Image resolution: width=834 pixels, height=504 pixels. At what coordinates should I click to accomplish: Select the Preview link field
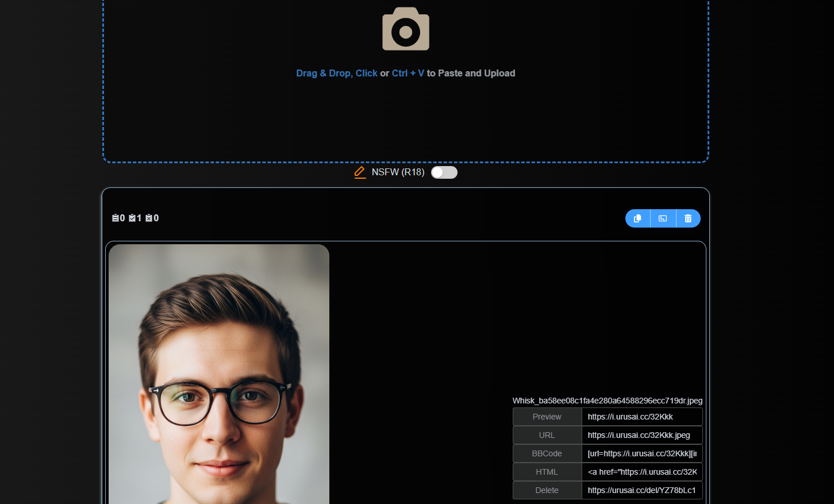(x=642, y=417)
